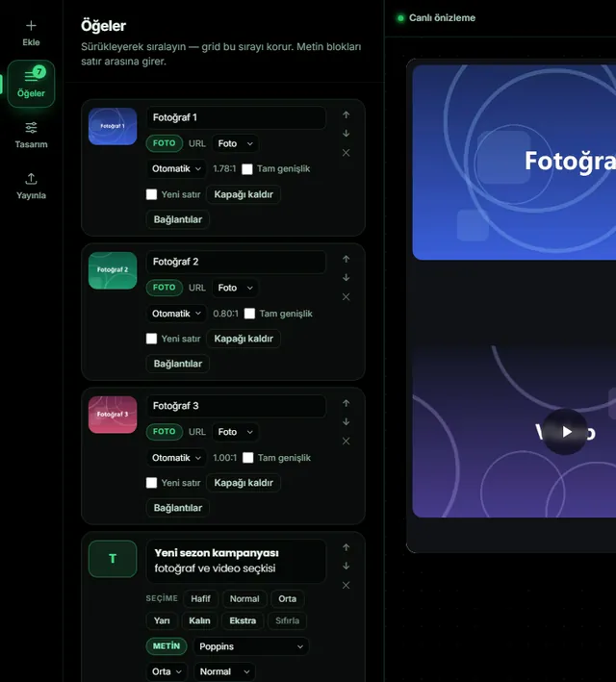Enable Tam genişlik for Fotoğraf 3
The height and width of the screenshot is (682, 616).
click(x=247, y=458)
